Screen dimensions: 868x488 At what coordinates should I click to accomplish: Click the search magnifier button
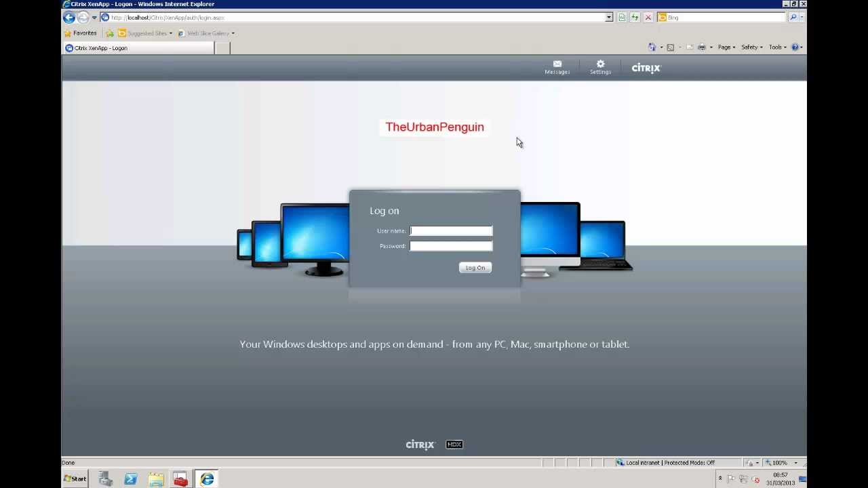pyautogui.click(x=793, y=18)
